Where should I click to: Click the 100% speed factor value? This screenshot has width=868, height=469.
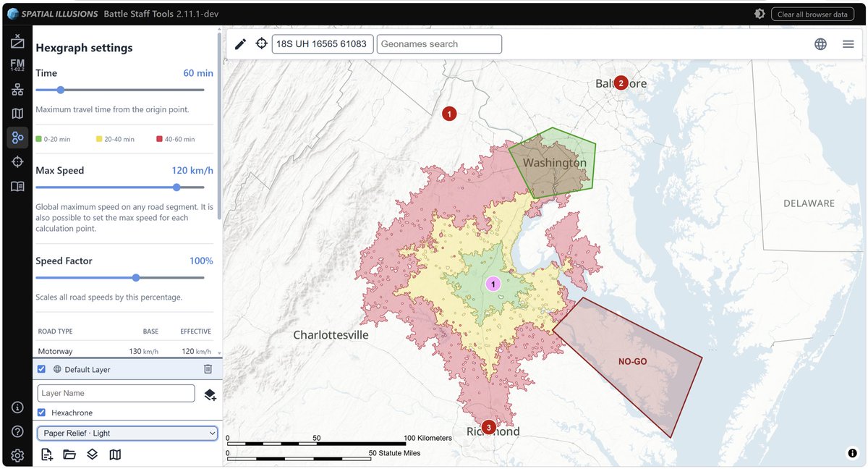[201, 261]
